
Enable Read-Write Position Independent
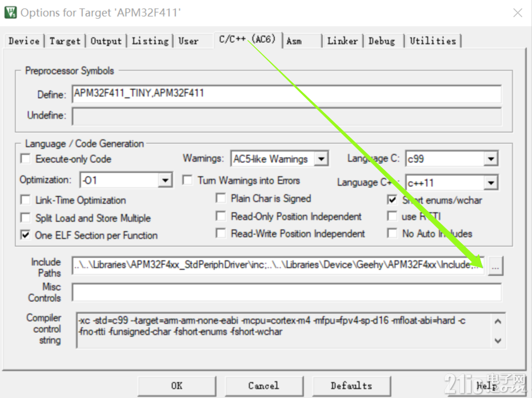pos(221,233)
